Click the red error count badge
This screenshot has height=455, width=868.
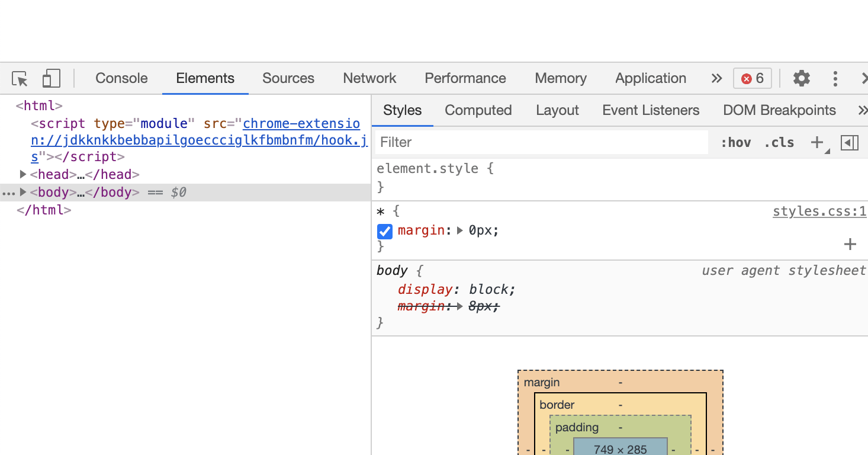tap(753, 78)
